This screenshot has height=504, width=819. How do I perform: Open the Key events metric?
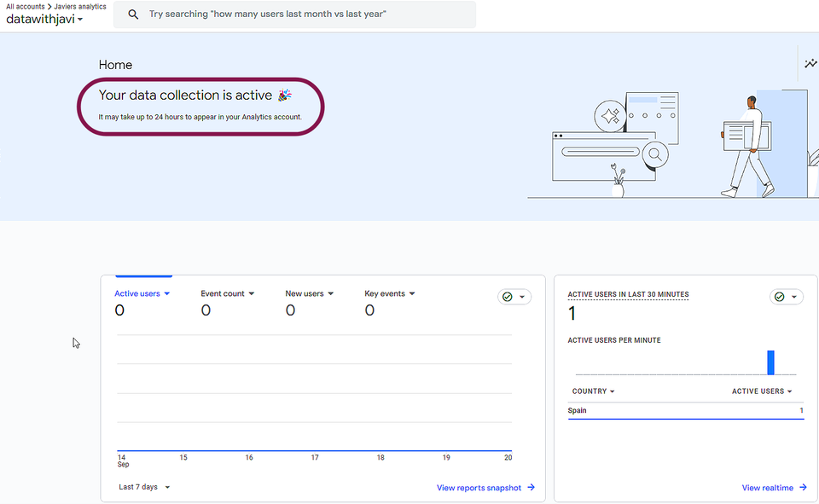click(x=388, y=293)
